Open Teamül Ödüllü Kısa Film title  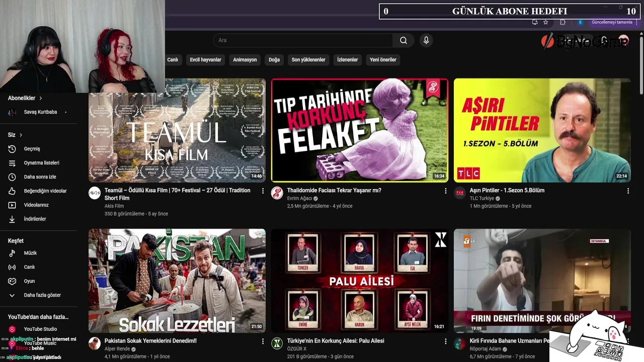tap(177, 194)
